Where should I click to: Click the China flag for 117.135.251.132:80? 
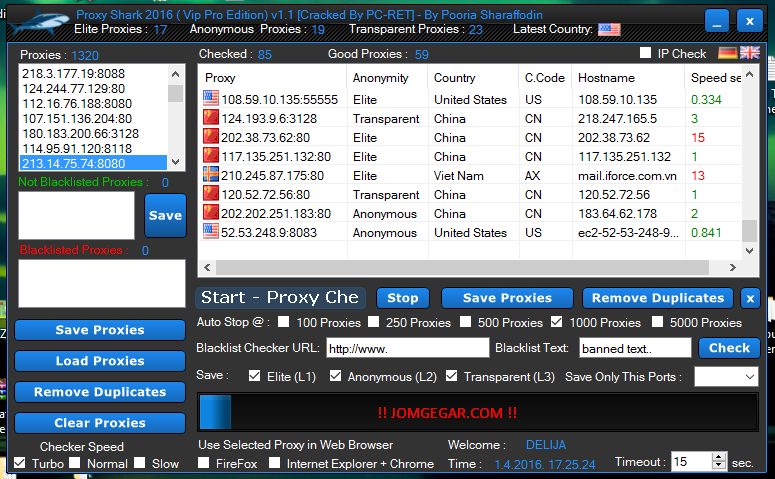tap(211, 155)
